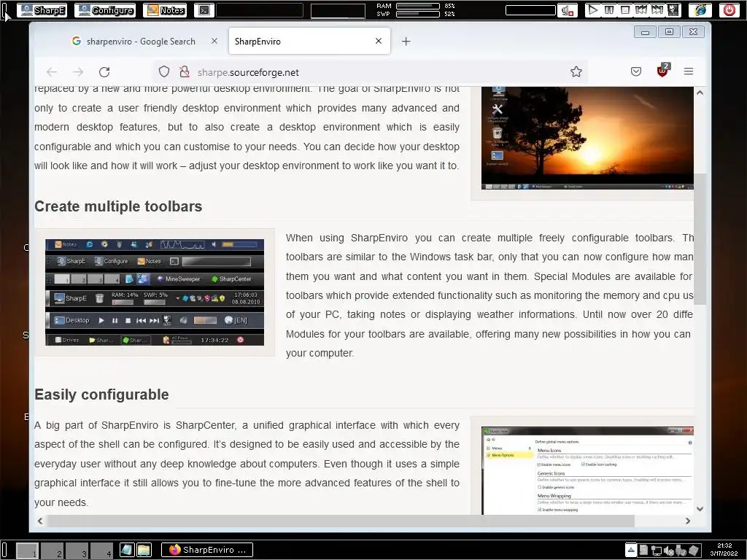Viewport: 747px width, 560px height.
Task: Launch Internet Explorer from the top toolbar
Action: [x=700, y=10]
